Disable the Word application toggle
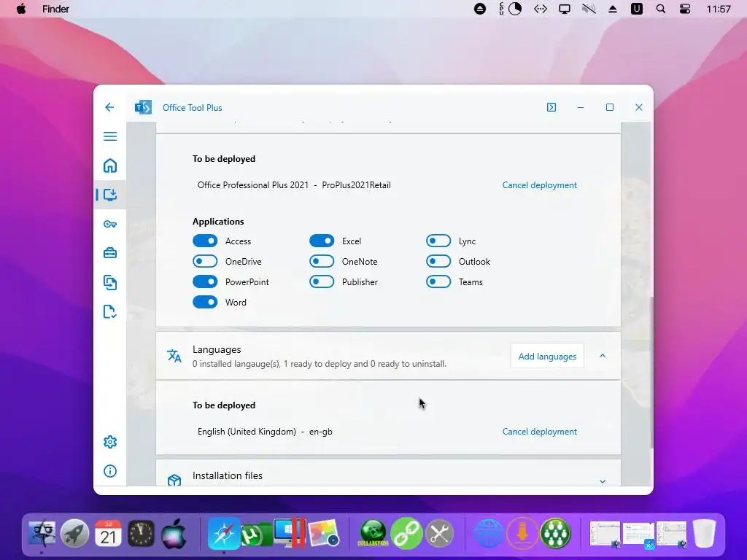This screenshot has width=747, height=560. coord(205,303)
